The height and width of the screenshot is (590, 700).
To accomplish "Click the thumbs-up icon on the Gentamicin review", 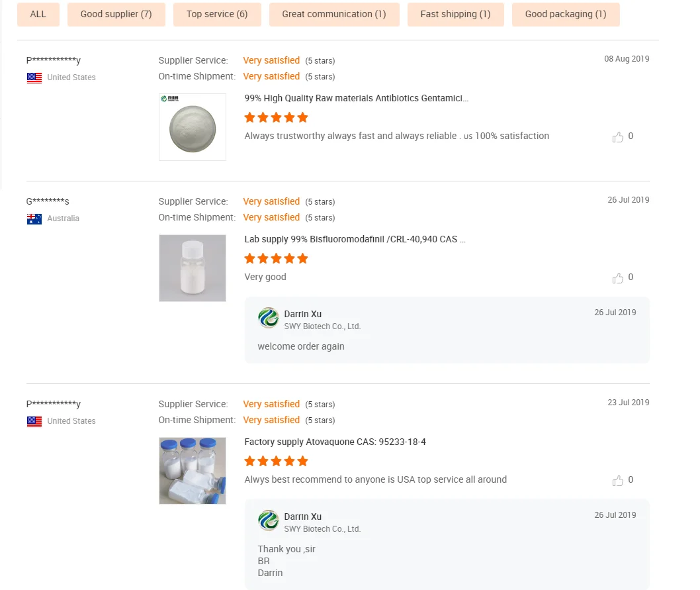I will click(x=617, y=136).
